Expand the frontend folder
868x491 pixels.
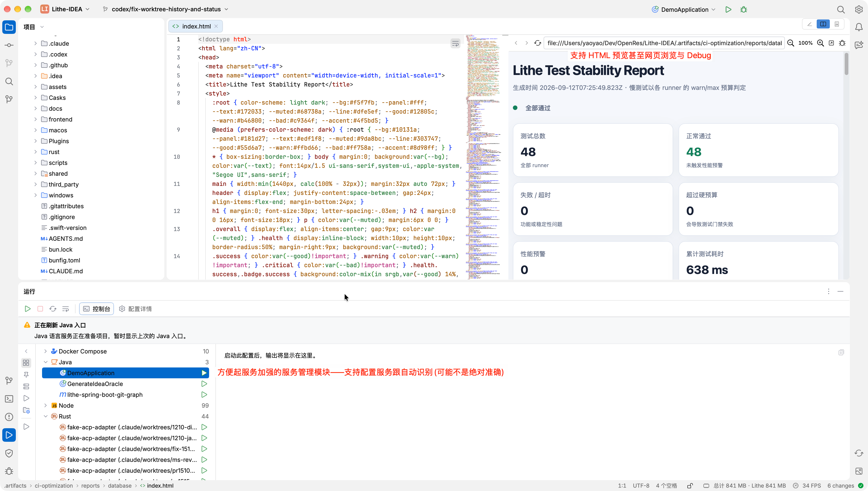(35, 119)
